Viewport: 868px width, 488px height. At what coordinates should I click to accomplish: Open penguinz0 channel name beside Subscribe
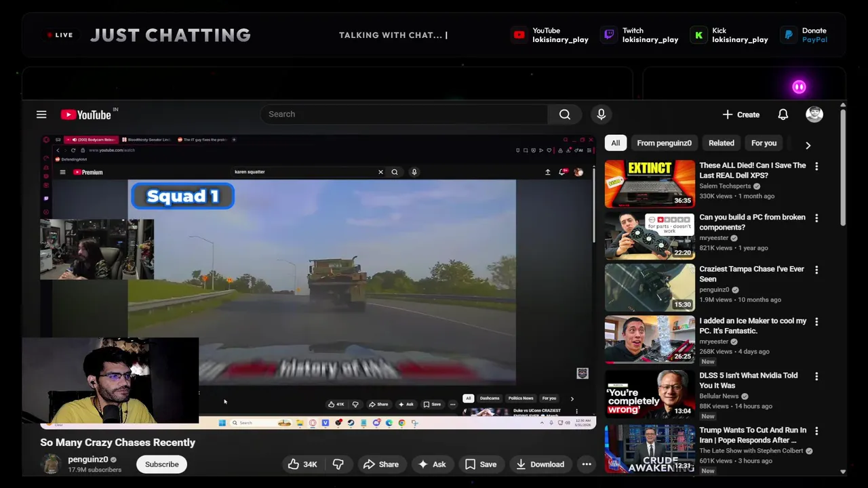click(x=87, y=460)
